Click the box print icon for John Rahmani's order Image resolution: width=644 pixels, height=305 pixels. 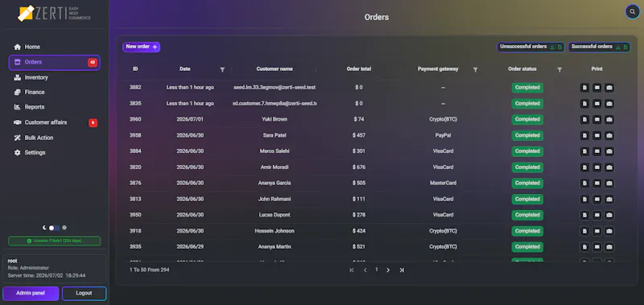tap(609, 199)
